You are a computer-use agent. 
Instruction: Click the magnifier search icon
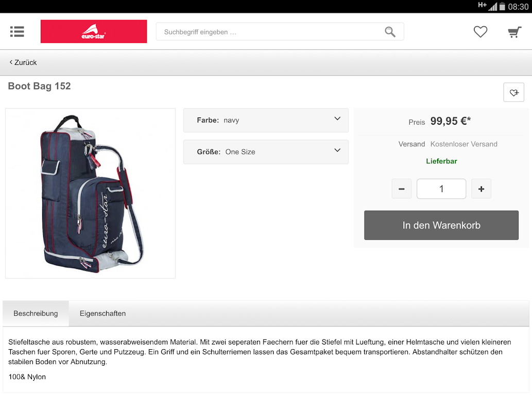390,32
